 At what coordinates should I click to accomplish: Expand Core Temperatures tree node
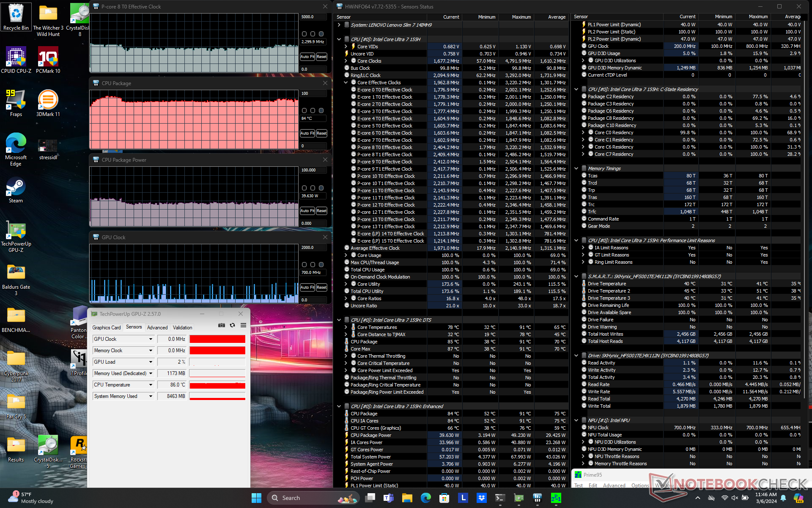[x=346, y=327]
